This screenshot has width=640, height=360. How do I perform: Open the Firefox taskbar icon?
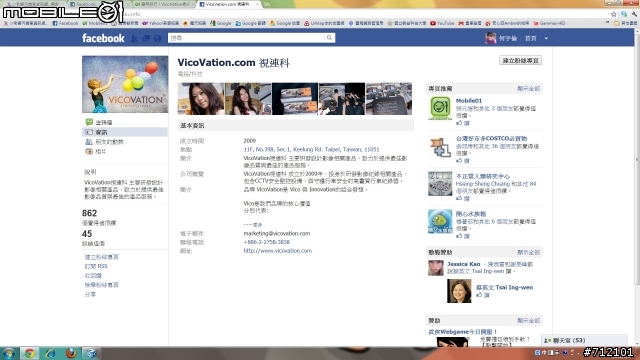[71, 353]
